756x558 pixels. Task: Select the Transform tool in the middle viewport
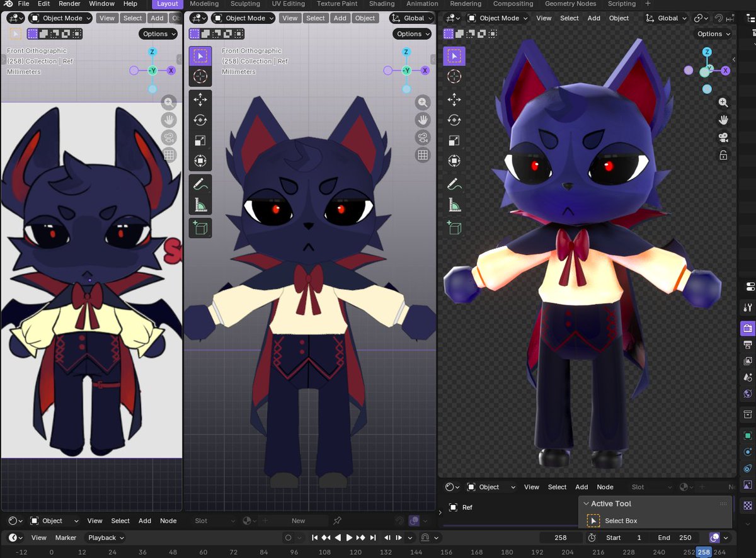pos(200,161)
